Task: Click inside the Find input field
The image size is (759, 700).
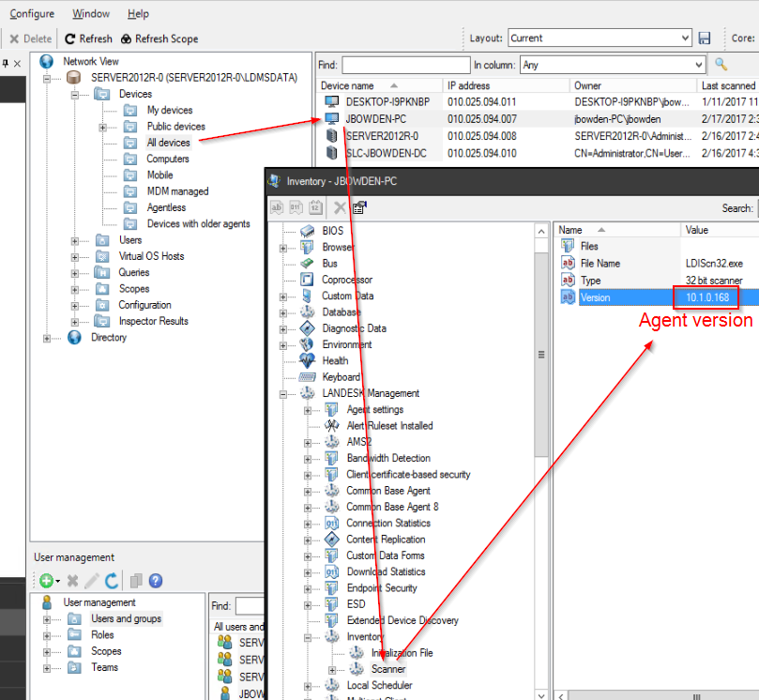Action: click(405, 65)
